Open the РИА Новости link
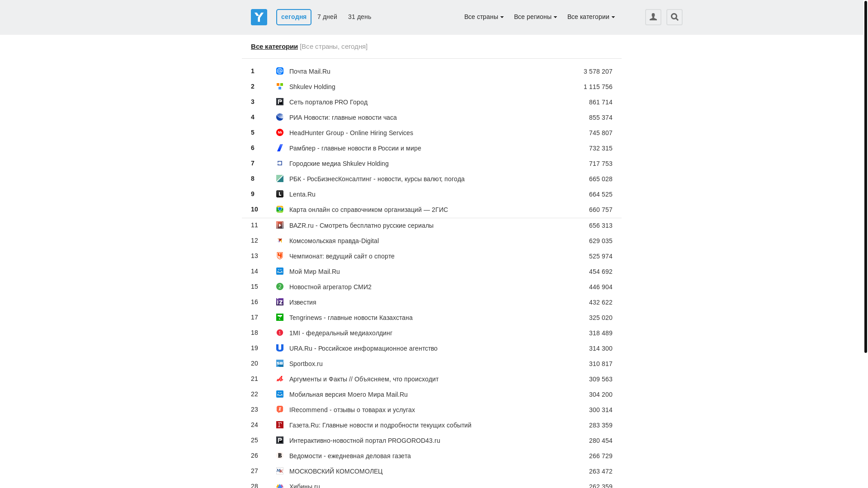 (x=343, y=117)
